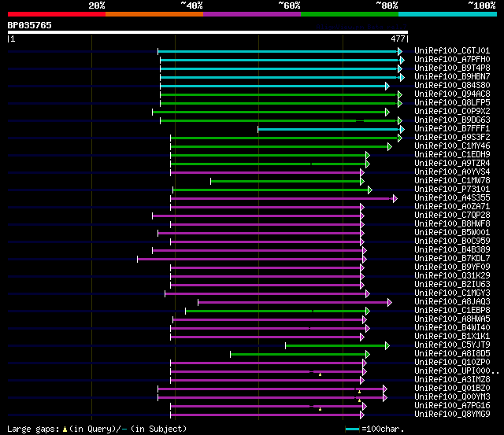Click the green ~80% identity legend segment
Image resolution: width=504 pixels, height=435 pixels.
(350, 14)
